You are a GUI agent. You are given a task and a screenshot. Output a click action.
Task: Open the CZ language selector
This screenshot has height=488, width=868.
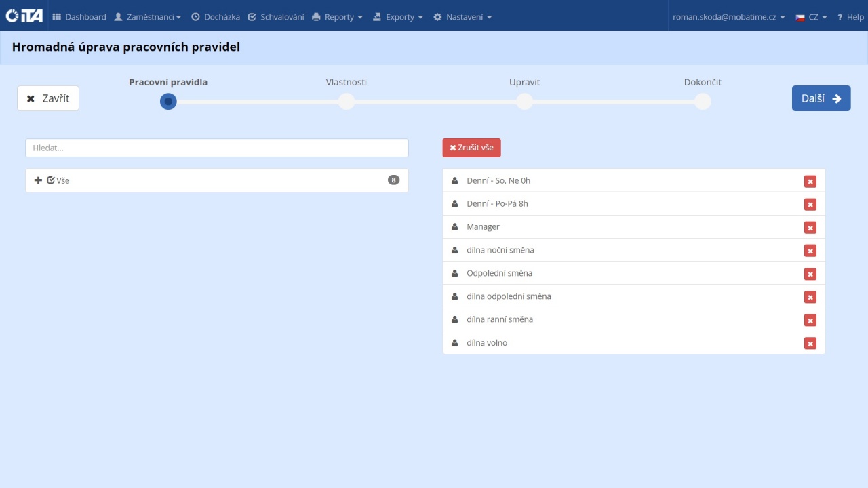tap(811, 17)
